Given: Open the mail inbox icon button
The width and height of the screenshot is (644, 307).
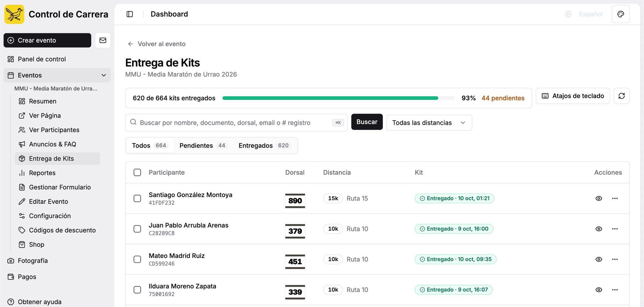Looking at the screenshot, I should pos(103,40).
